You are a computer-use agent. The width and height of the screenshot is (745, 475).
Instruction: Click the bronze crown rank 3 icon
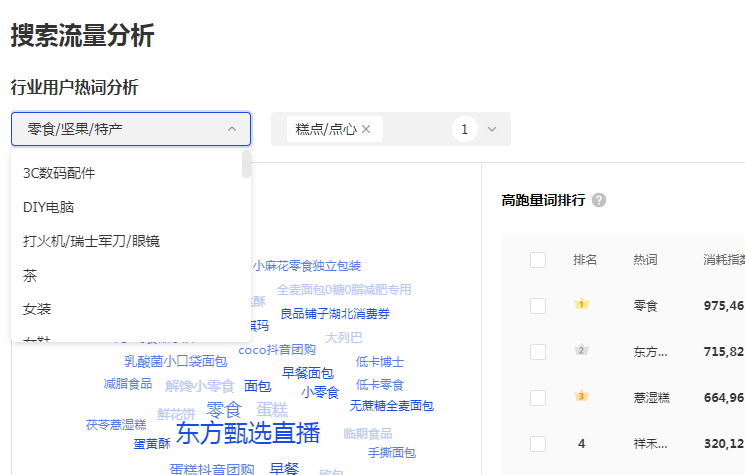582,395
